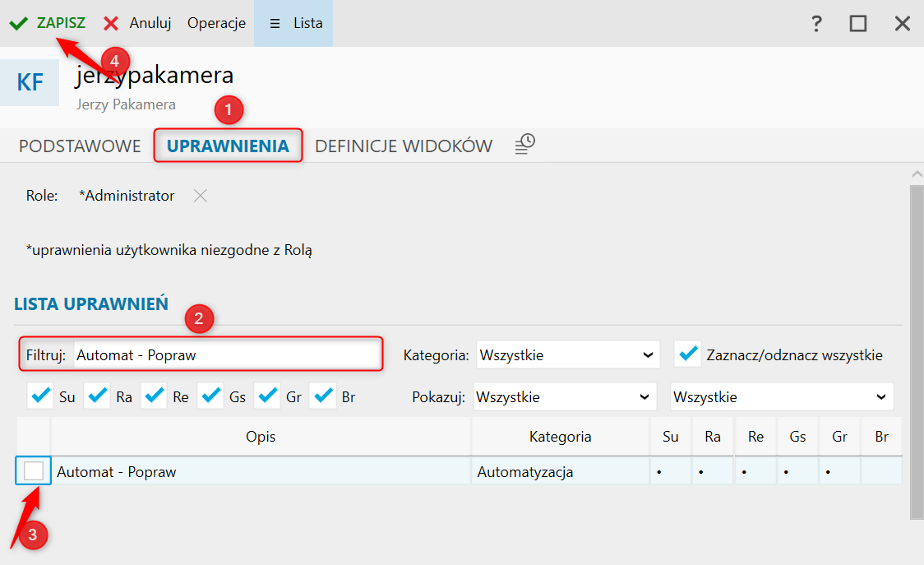Open the rightmost Wszystkie dropdown

[781, 397]
